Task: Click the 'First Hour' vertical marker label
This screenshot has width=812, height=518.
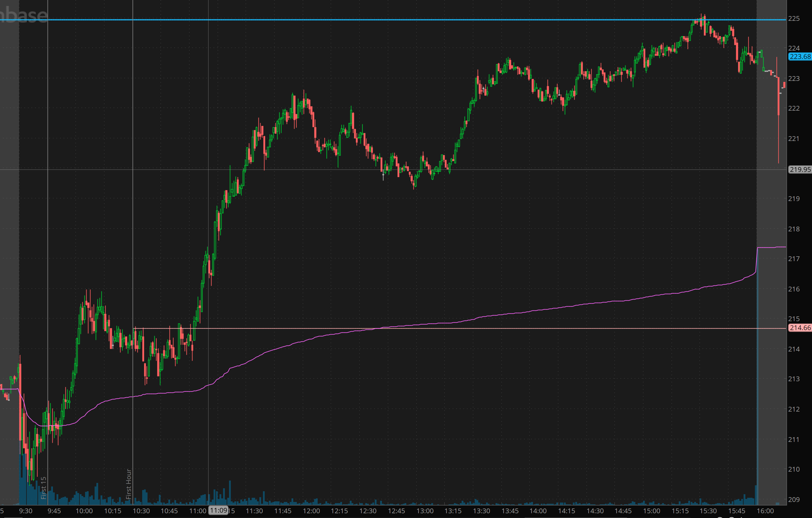Action: pyautogui.click(x=128, y=484)
